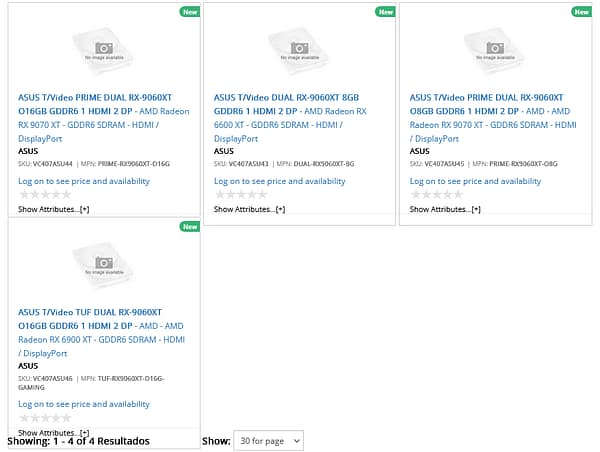Click the PRIME-RX9060XT-O8G product placeholder image

(x=495, y=52)
